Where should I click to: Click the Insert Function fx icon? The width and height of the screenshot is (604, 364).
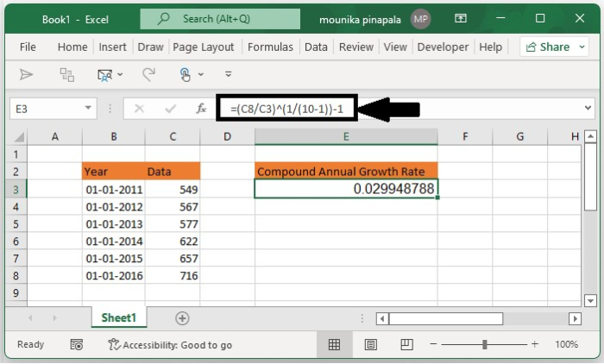(x=201, y=109)
